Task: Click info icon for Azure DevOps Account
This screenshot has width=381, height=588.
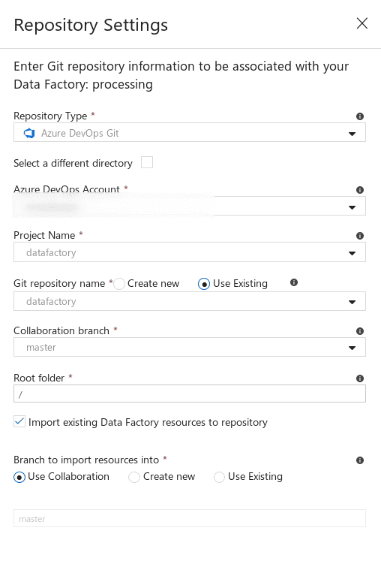Action: point(360,190)
